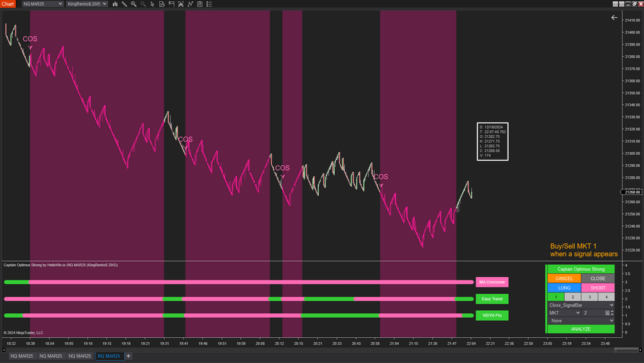Click the Zoom Out magnifier icon
Screen dimensions: 644x363
pyautogui.click(x=142, y=4)
